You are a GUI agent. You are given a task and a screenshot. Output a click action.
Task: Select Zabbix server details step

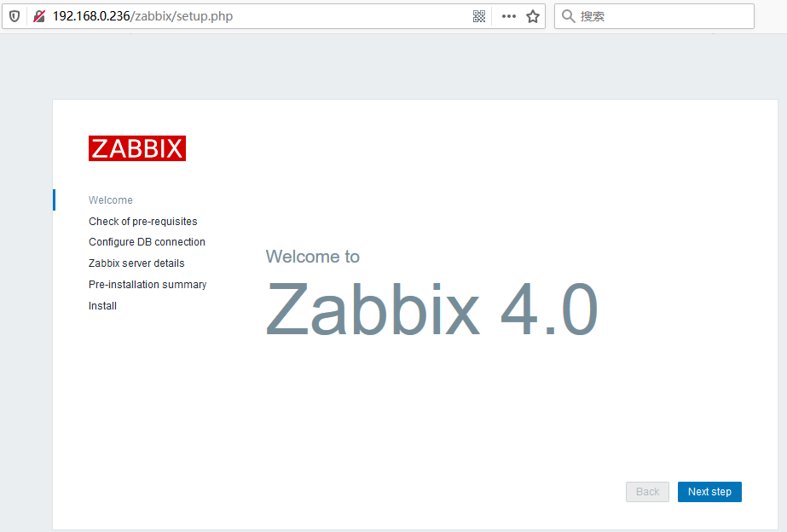[x=136, y=263]
